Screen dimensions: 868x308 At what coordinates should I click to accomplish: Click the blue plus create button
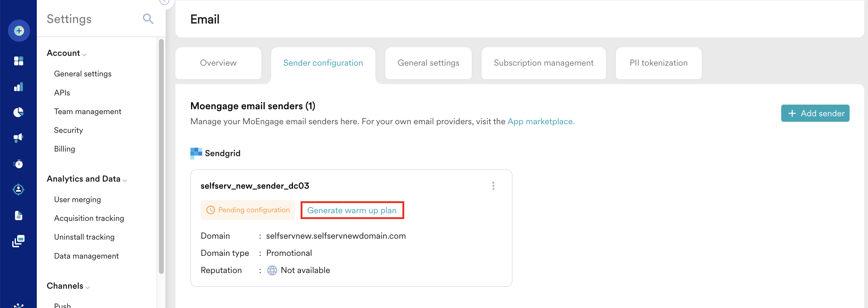(19, 31)
